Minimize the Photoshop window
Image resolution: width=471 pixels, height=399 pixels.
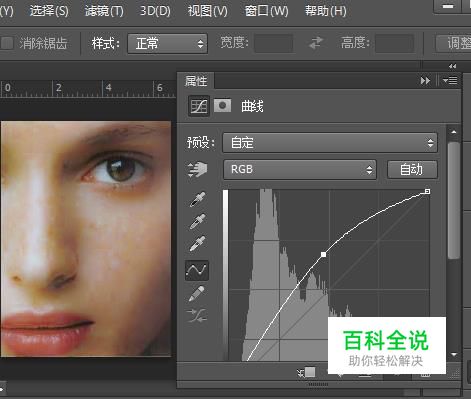448,6
